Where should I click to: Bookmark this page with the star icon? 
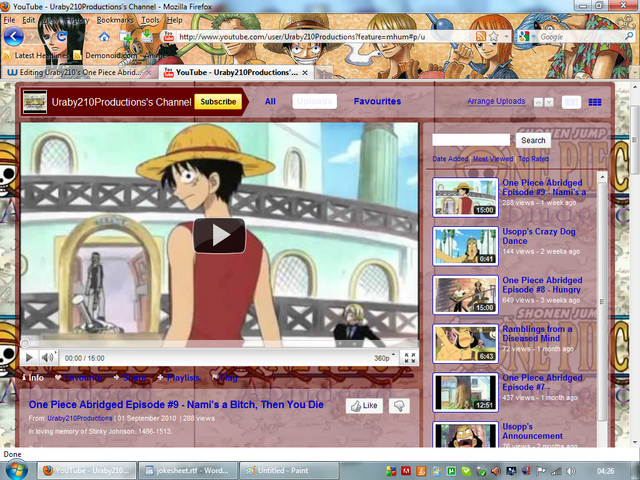tap(494, 36)
